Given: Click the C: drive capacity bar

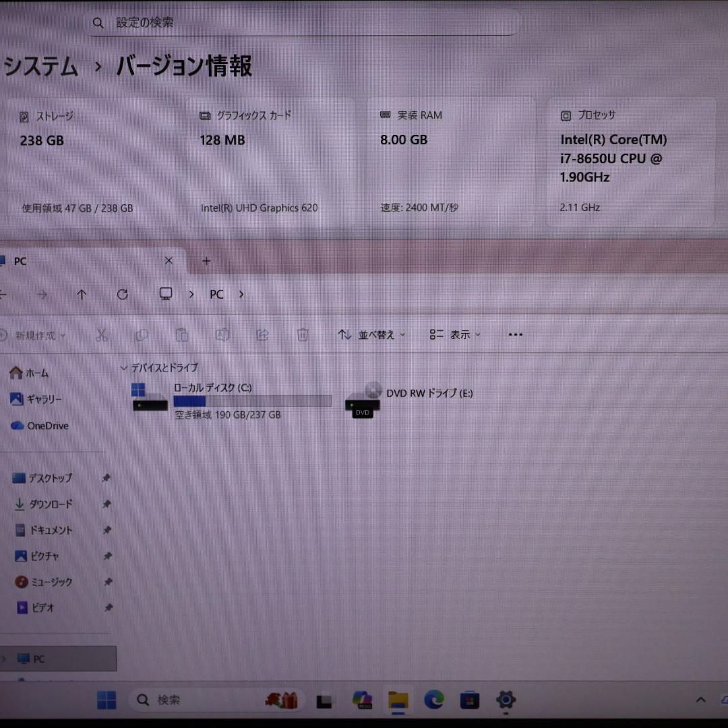Looking at the screenshot, I should click(x=253, y=401).
